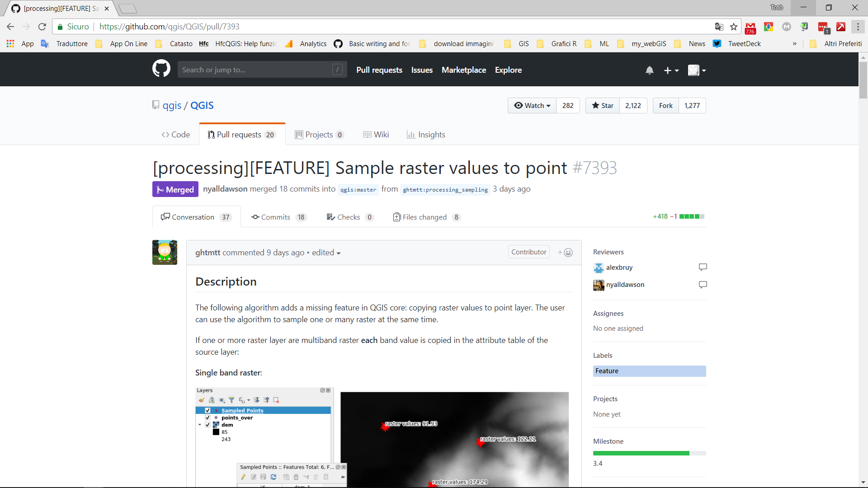Click the alexbruy review comment icon

coord(703,267)
